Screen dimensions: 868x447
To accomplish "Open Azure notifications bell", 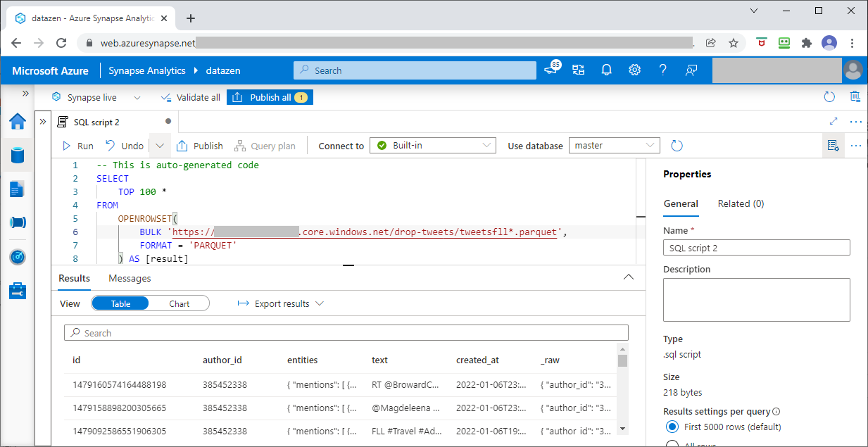I will coord(606,70).
